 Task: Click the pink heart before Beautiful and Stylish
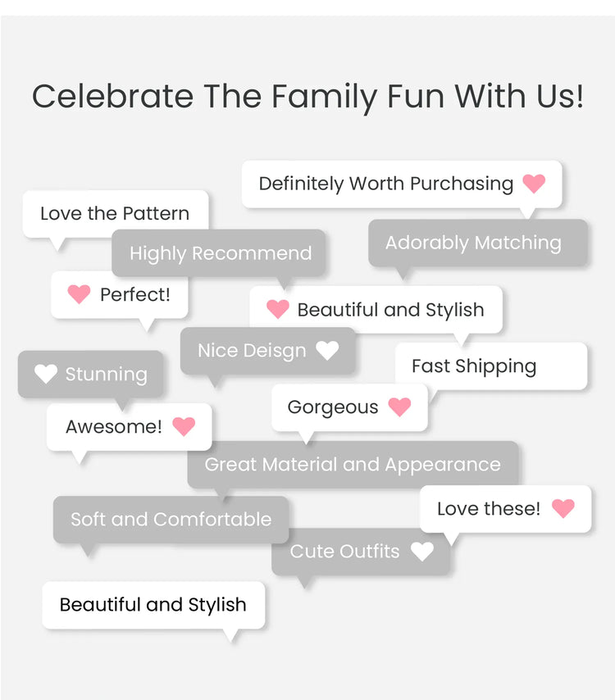coord(278,309)
